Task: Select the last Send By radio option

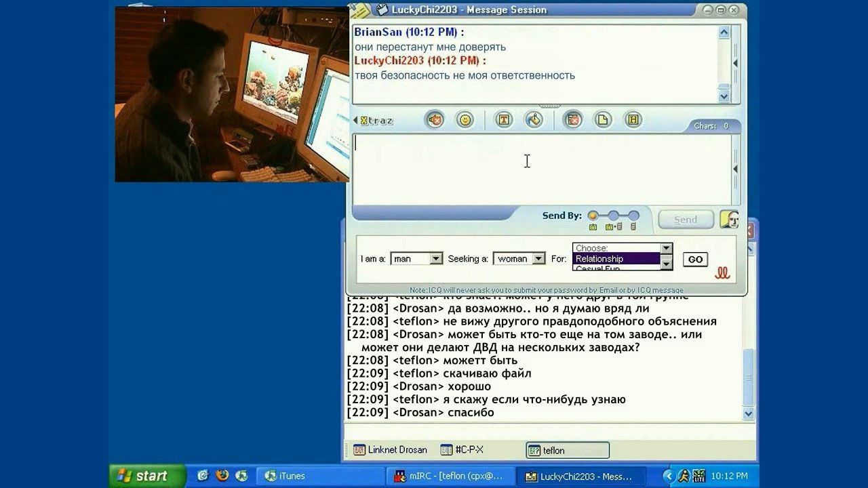Action: (x=633, y=216)
